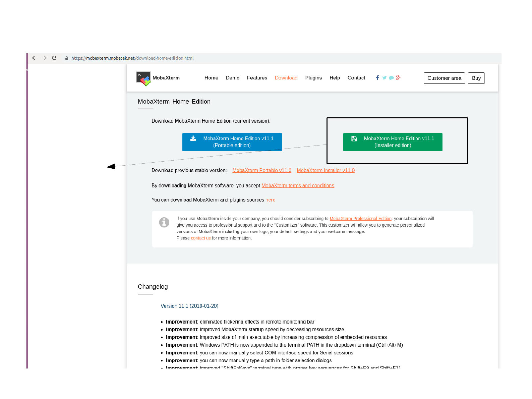Open the Google Plus icon
The image size is (532, 399).
click(398, 77)
